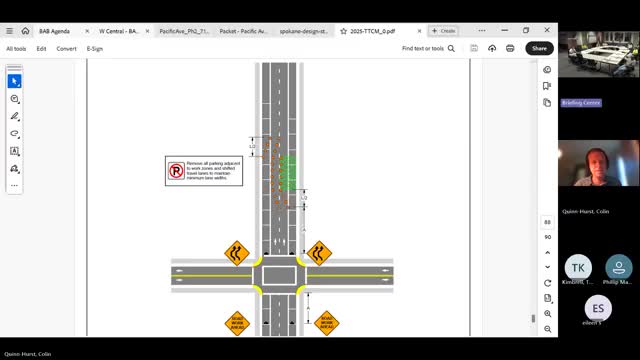Open the bookmarks panel icon
The image size is (640, 360).
click(547, 86)
